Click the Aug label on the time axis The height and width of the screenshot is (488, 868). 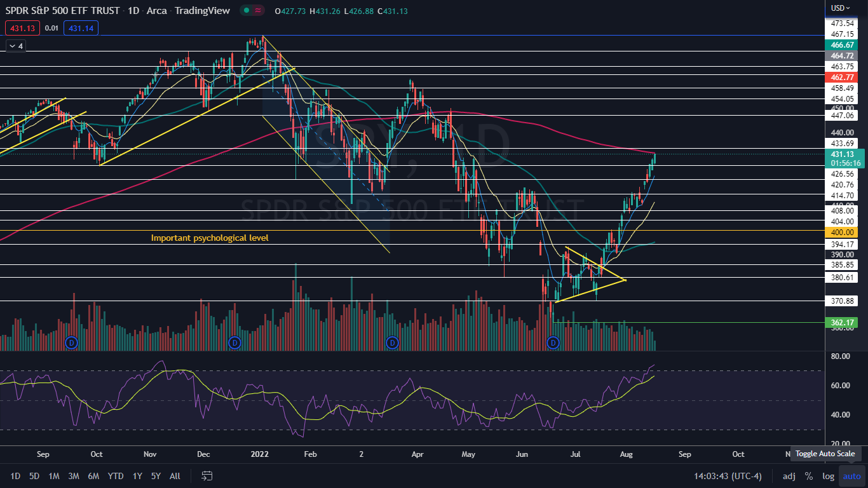click(626, 455)
